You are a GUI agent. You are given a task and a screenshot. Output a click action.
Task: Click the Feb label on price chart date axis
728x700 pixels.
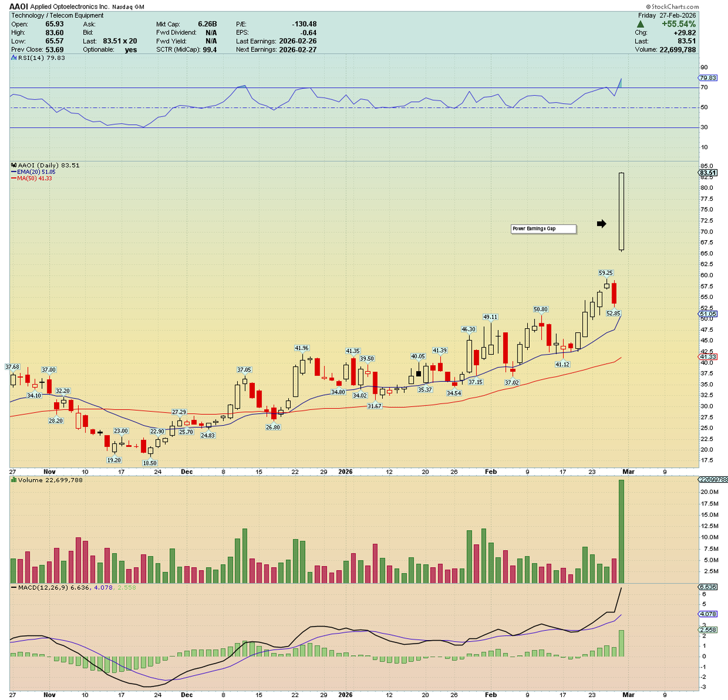click(x=491, y=472)
